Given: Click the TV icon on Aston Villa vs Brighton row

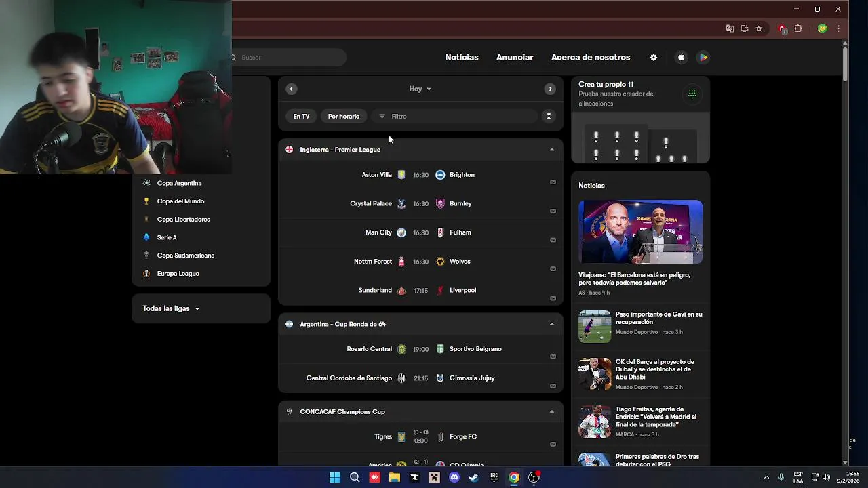Looking at the screenshot, I should point(553,182).
